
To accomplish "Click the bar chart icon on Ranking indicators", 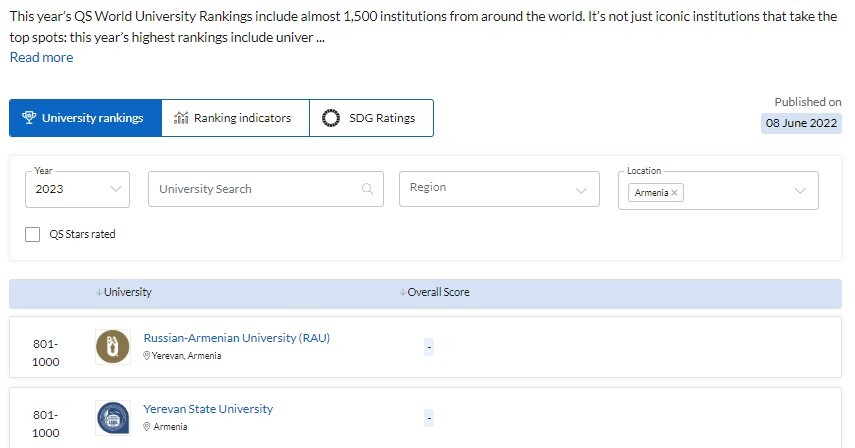I will tap(181, 118).
